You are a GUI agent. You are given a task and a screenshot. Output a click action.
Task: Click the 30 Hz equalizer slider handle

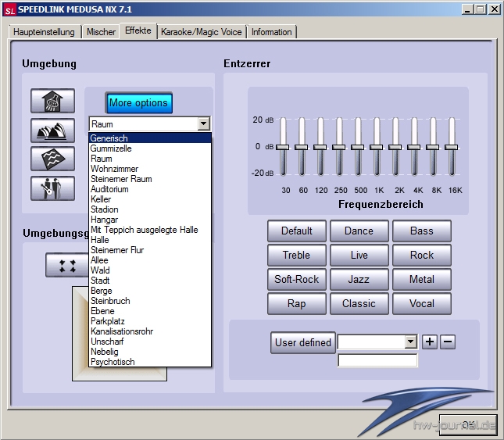[283, 147]
